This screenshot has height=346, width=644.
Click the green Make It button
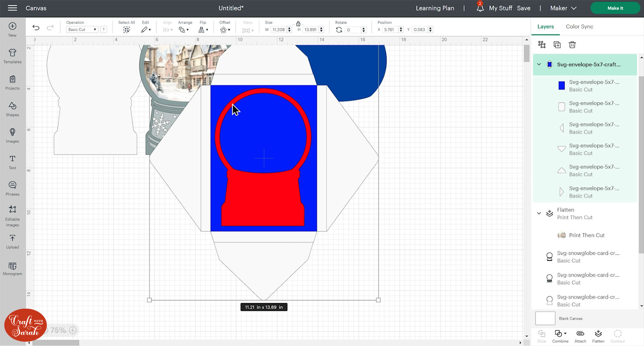click(x=615, y=8)
